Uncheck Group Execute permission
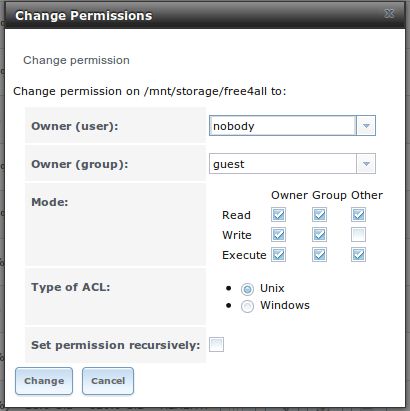This screenshot has height=411, width=410. tap(319, 255)
